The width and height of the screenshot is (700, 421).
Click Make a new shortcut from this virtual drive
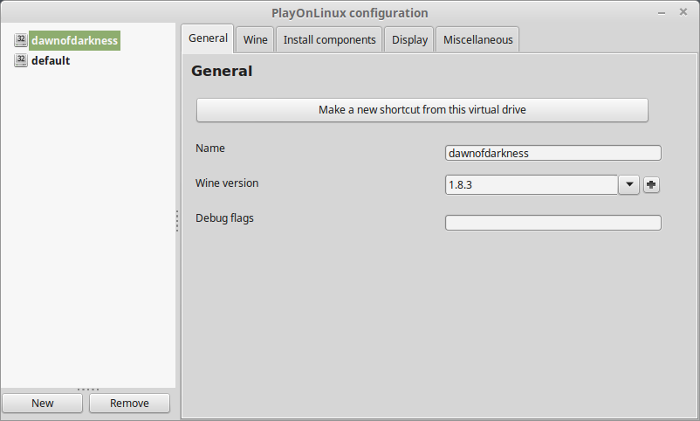coord(422,110)
